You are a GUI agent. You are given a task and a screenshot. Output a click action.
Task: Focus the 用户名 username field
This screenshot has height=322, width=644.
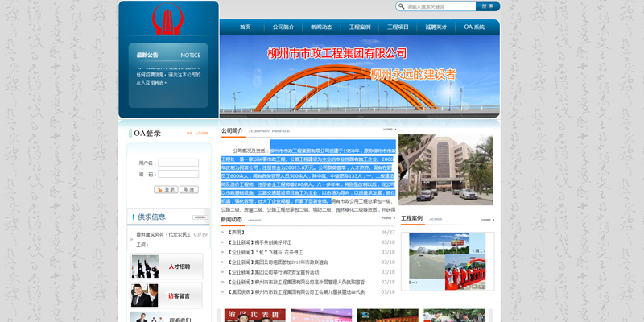[x=178, y=163]
